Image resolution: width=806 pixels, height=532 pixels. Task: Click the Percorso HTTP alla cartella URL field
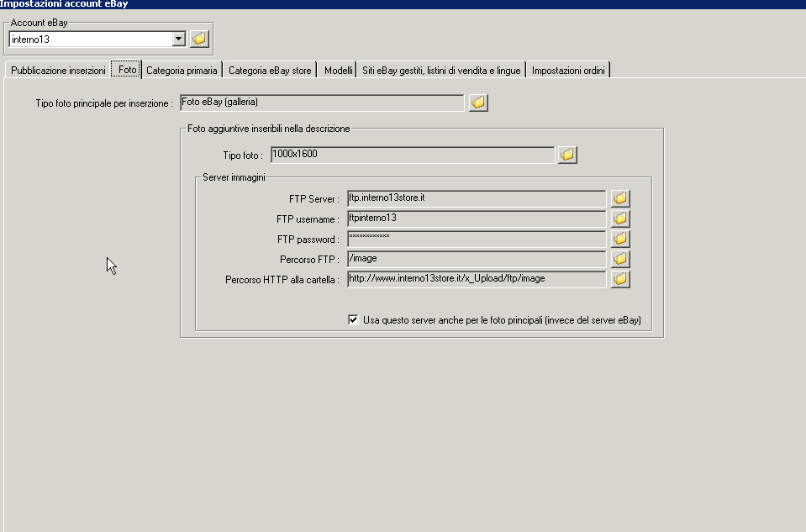477,278
